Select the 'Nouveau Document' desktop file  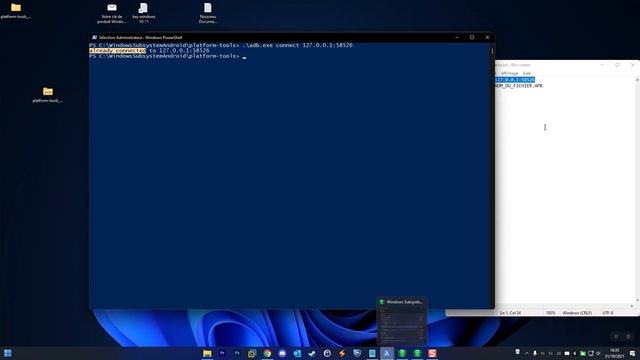208,13
